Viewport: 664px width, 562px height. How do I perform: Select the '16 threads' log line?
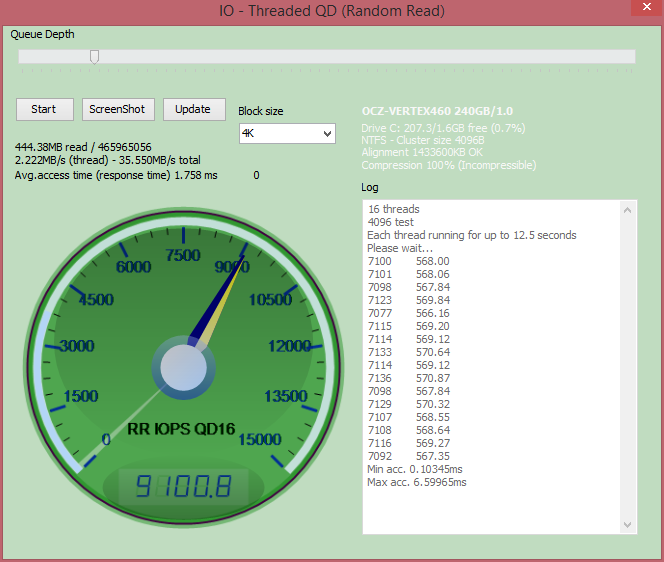click(393, 209)
